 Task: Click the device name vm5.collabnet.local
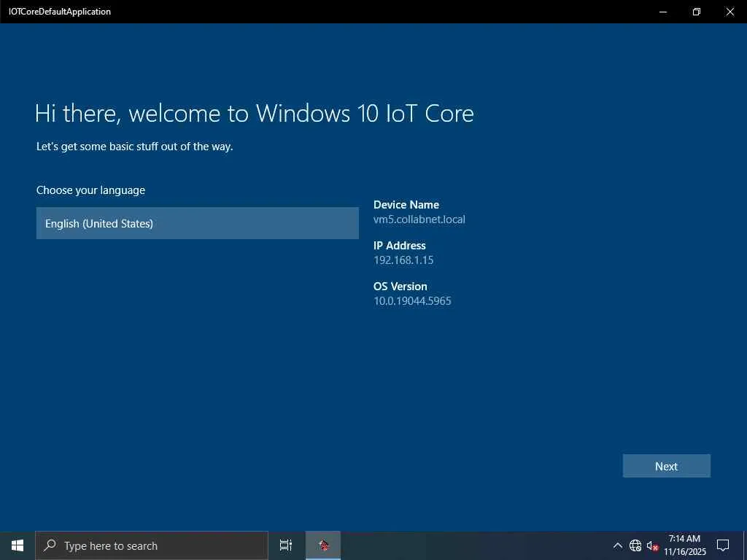[419, 219]
